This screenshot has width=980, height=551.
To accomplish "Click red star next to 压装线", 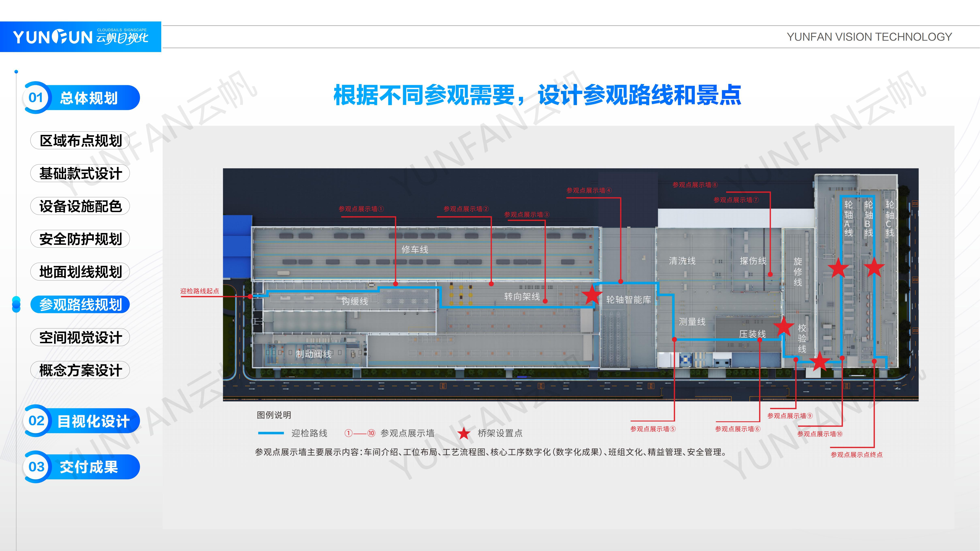I will [784, 326].
